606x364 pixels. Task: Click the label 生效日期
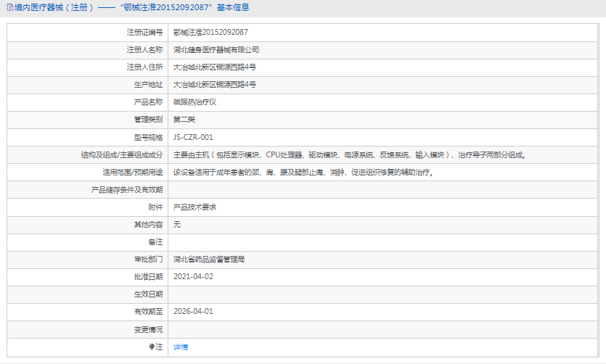click(x=148, y=294)
